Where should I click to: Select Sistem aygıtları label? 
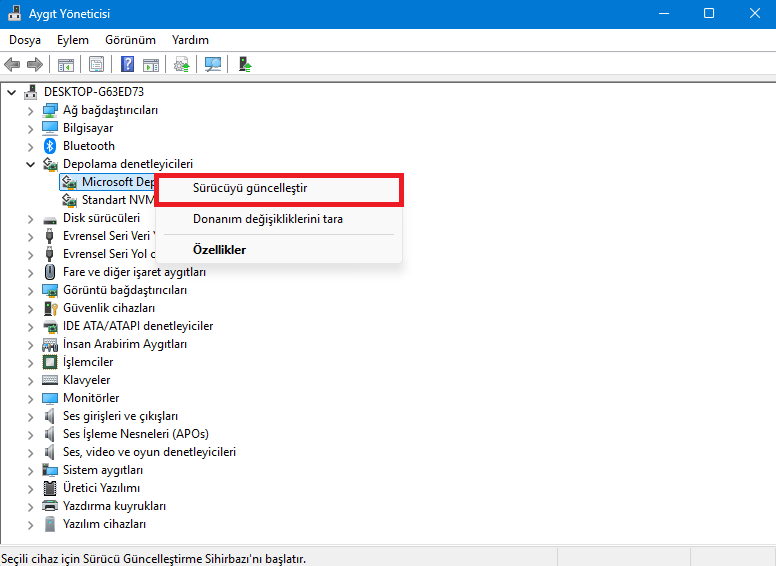coord(103,470)
